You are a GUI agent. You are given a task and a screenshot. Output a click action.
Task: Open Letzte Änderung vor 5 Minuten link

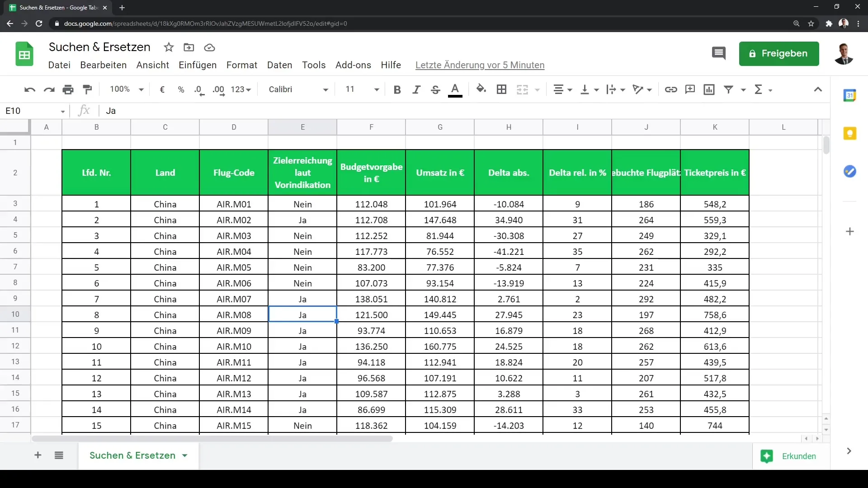coord(480,65)
